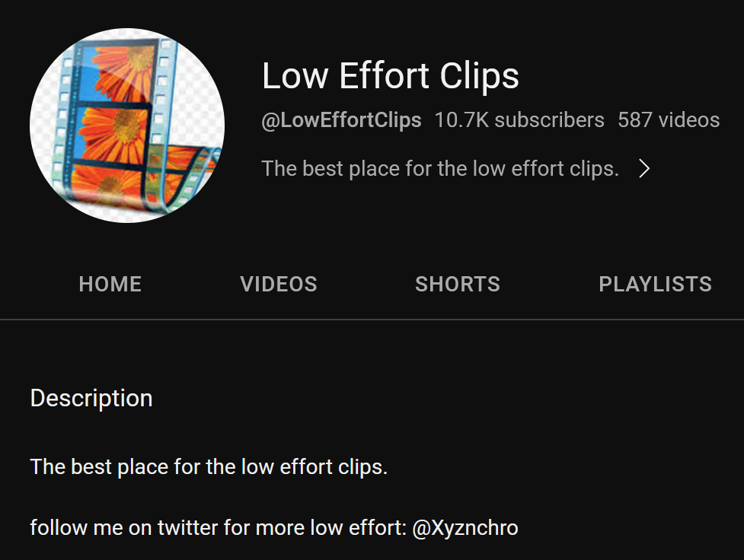
Task: Click the first description line below the heading
Action: 209,467
